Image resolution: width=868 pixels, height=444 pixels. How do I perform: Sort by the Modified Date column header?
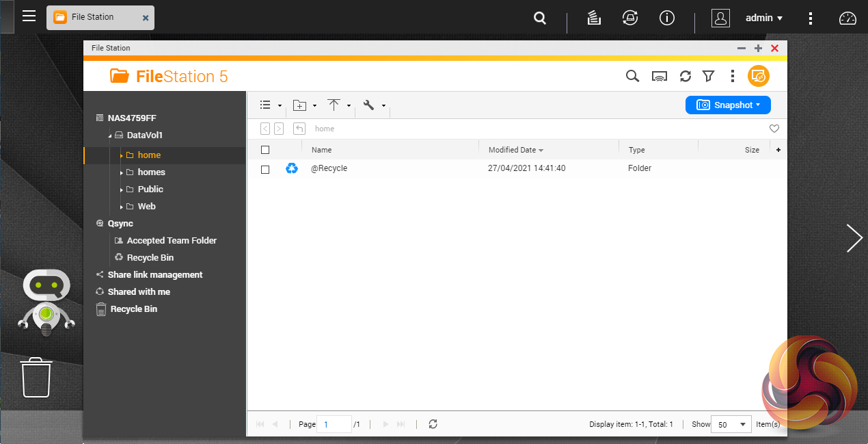[x=513, y=150]
